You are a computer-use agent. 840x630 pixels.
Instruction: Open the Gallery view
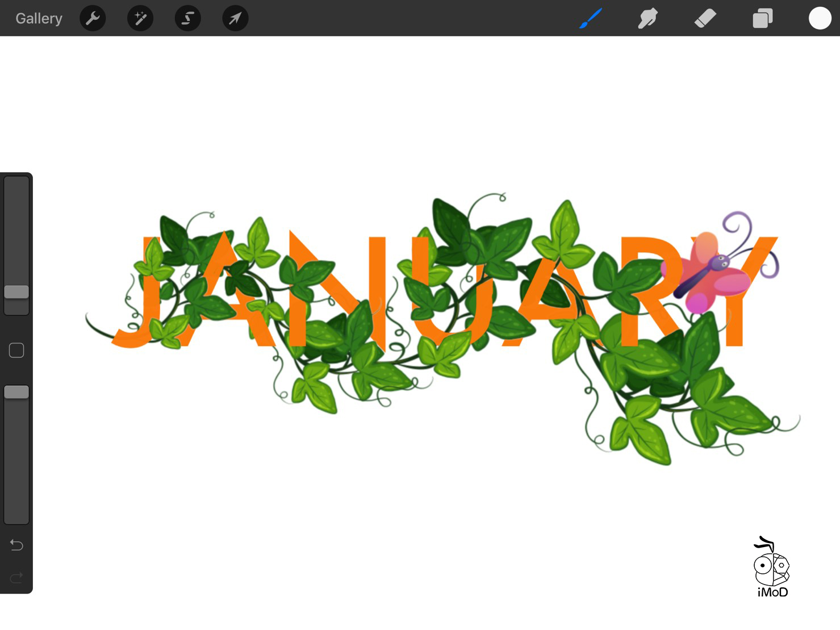pos(39,18)
